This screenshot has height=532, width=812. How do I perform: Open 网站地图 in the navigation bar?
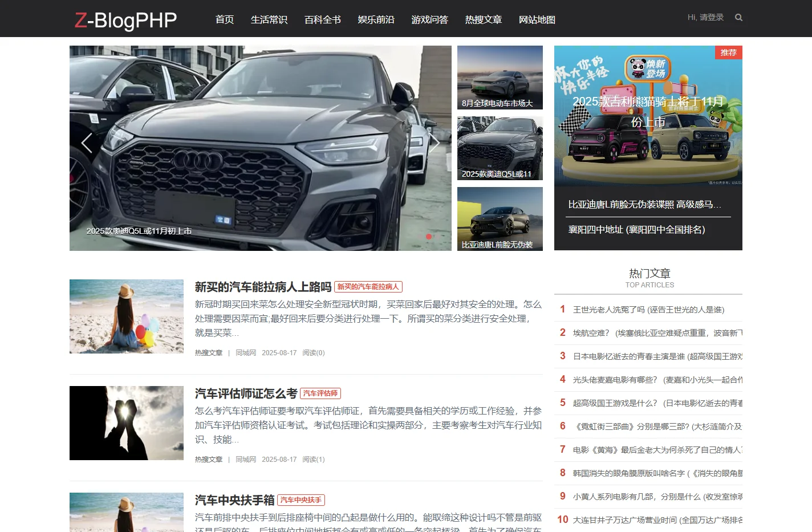(537, 19)
